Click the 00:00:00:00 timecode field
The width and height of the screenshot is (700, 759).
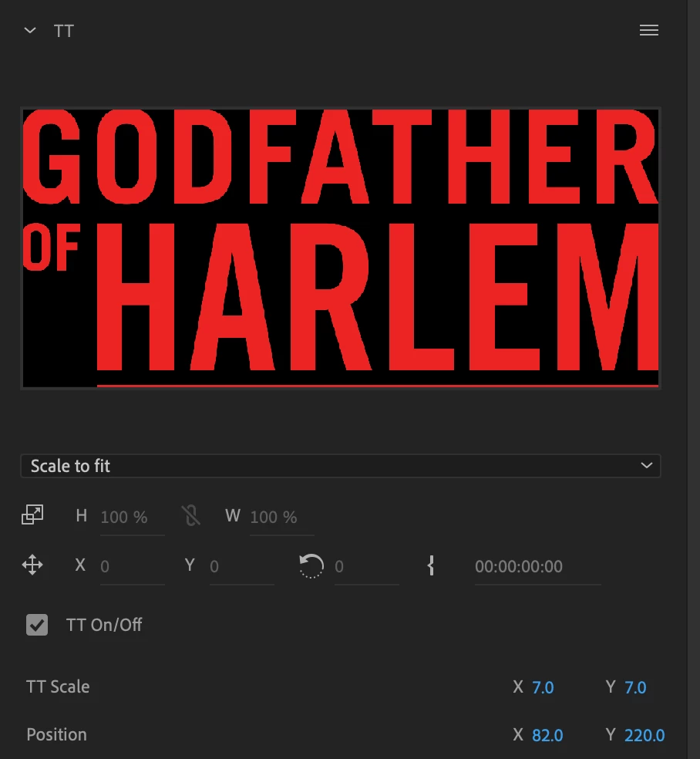[x=537, y=566]
